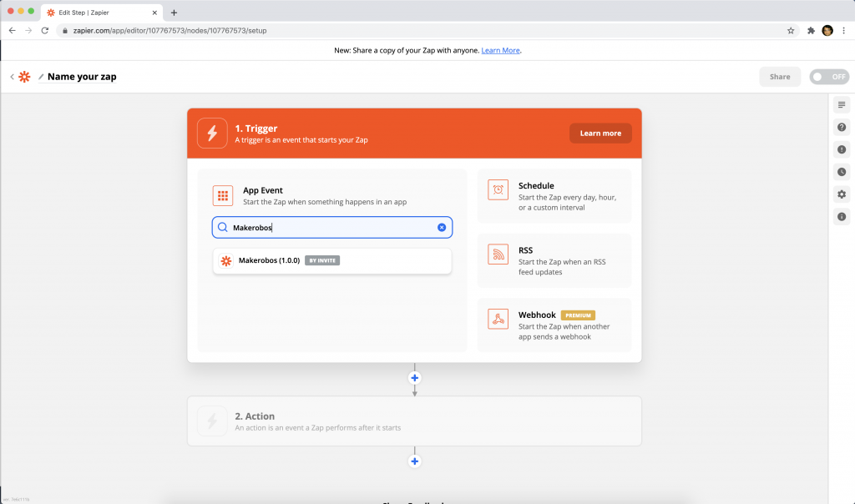Screen dimensions: 855x504
Task: Add a step with plus below Action
Action: point(414,461)
